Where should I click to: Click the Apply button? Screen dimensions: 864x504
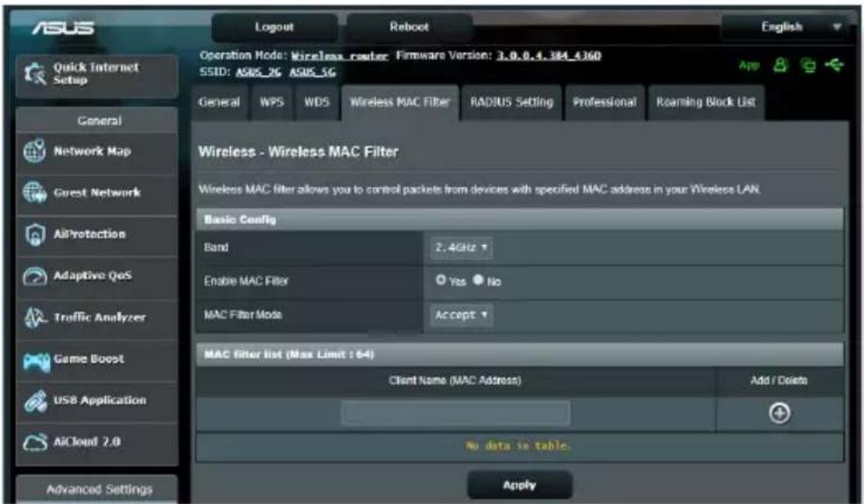click(x=520, y=485)
